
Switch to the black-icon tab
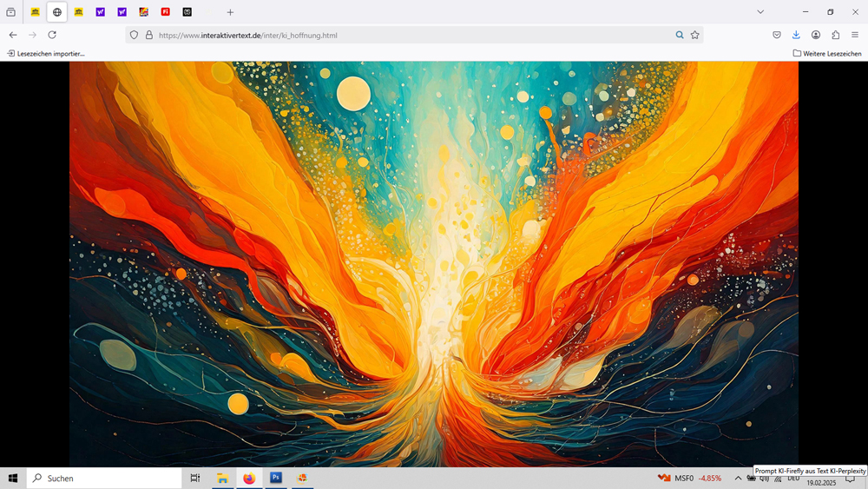click(187, 11)
